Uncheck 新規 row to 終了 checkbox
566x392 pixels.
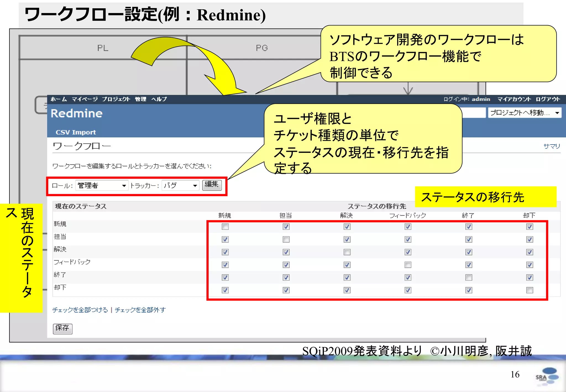(x=469, y=227)
